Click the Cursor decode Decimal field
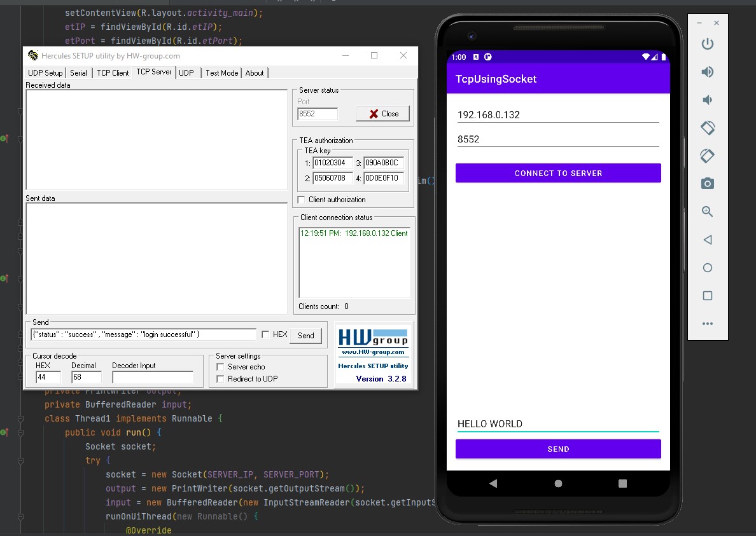Viewport: 756px width, 536px height. pos(87,377)
